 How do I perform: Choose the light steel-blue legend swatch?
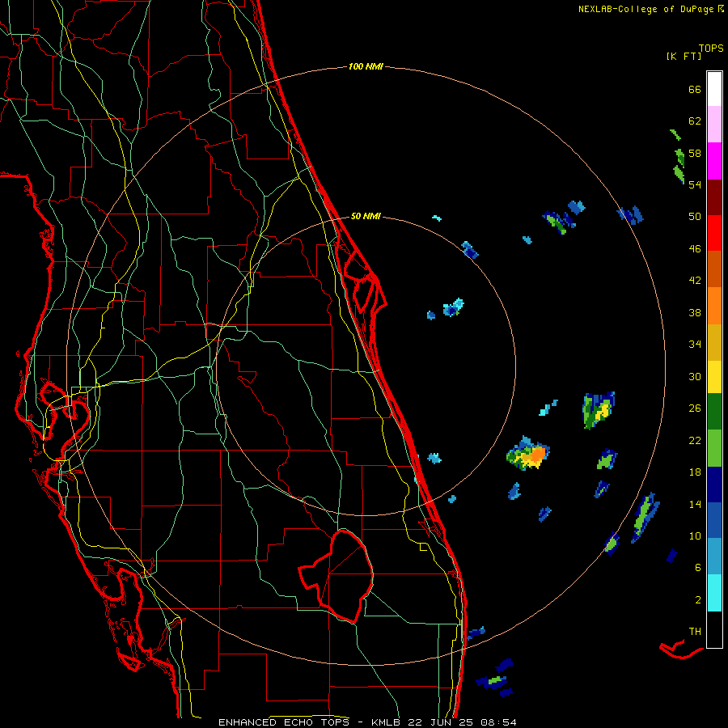[x=714, y=556]
